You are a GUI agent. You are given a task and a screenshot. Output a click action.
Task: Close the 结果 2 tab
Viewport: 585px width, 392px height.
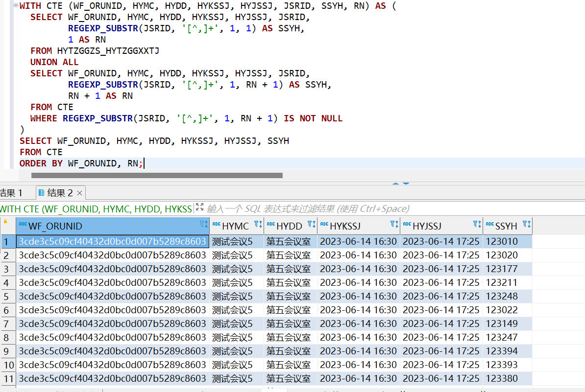coord(79,193)
